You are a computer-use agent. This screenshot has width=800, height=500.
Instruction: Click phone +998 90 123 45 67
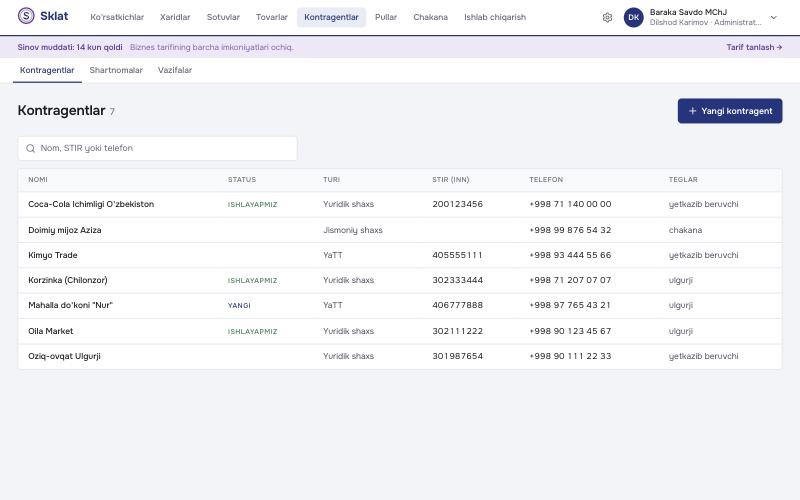570,331
